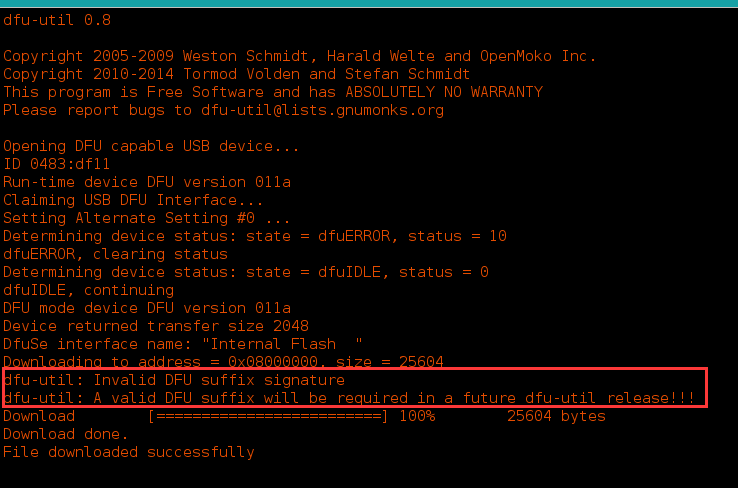Click the Opening DFU capable USB device line

pyautogui.click(x=151, y=146)
